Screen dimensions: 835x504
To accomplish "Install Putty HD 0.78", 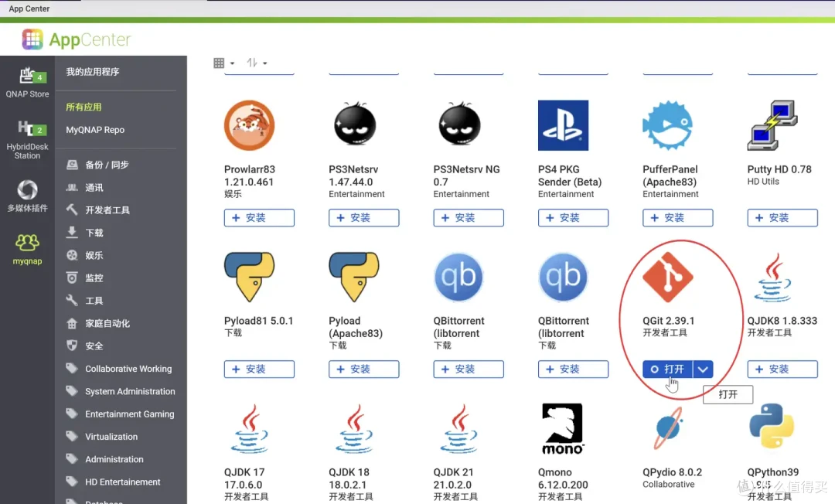I will pyautogui.click(x=782, y=218).
